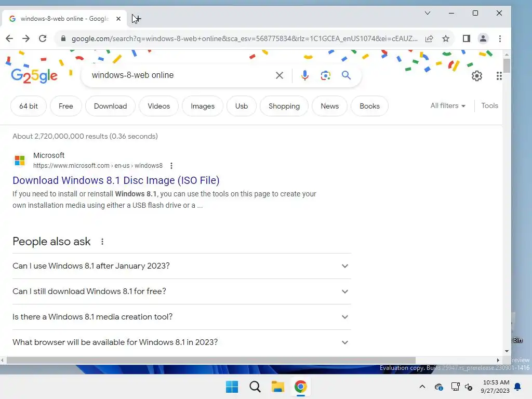Open search Tools

[x=489, y=106]
